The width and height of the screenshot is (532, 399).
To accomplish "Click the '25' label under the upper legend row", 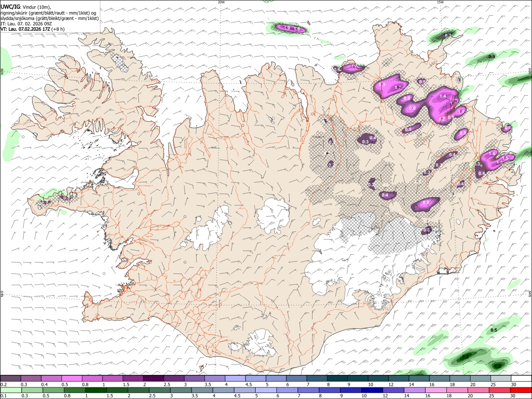I will (x=493, y=384).
